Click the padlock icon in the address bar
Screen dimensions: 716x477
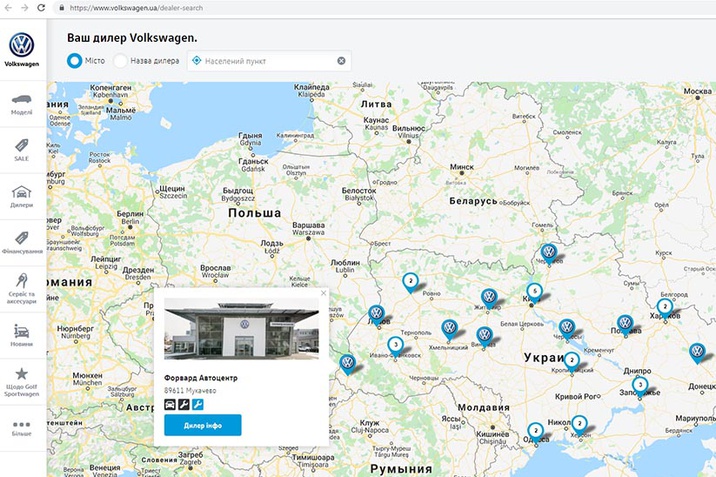point(62,8)
